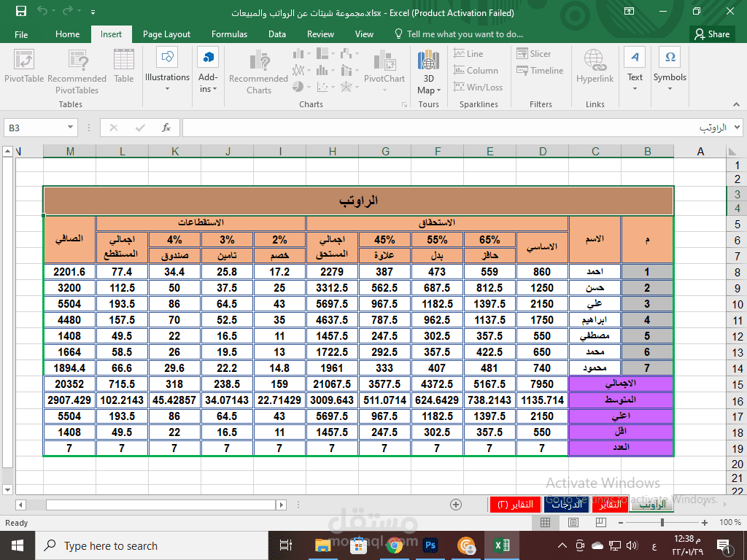
Task: Open the Symbols dropdown
Action: click(670, 69)
